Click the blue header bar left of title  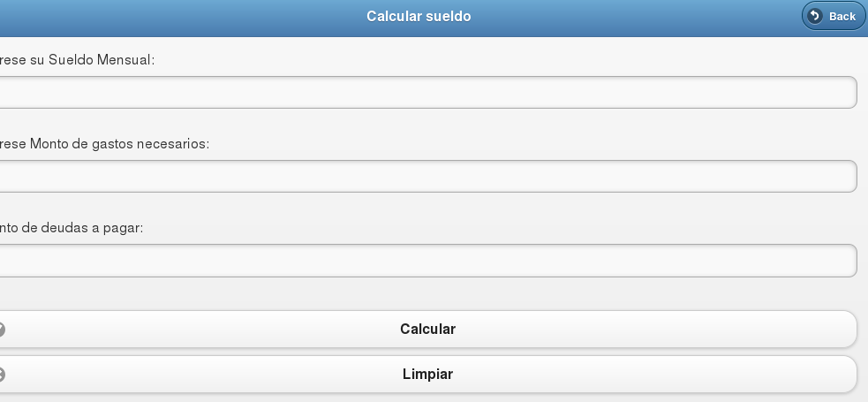tap(177, 17)
